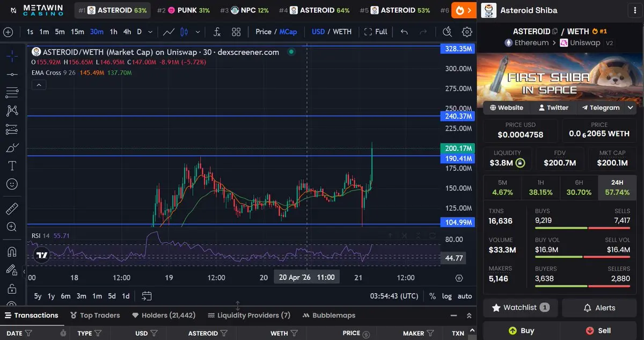Viewport: 644px width, 340px height.
Task: Filter transactions by the DATE column
Action: coord(28,333)
